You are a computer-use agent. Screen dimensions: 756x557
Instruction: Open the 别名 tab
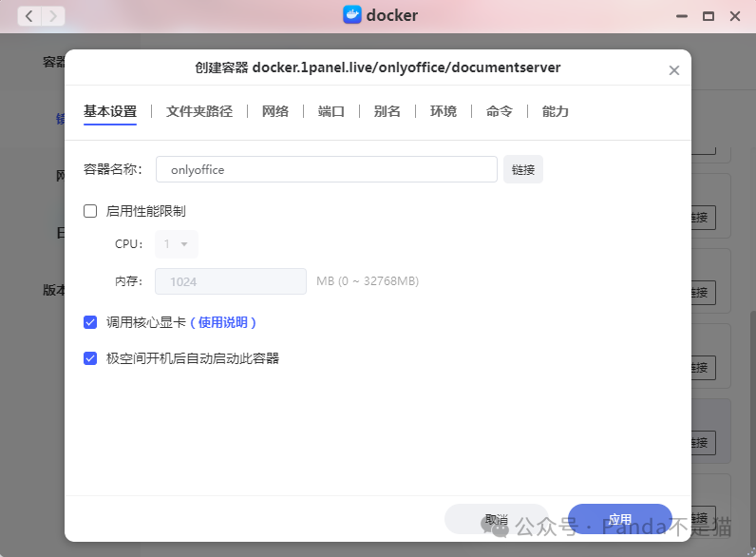tap(387, 111)
